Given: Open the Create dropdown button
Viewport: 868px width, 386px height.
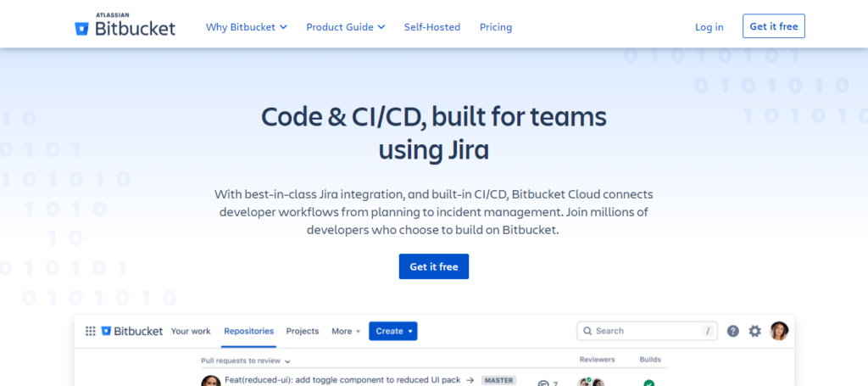Looking at the screenshot, I should [x=393, y=331].
